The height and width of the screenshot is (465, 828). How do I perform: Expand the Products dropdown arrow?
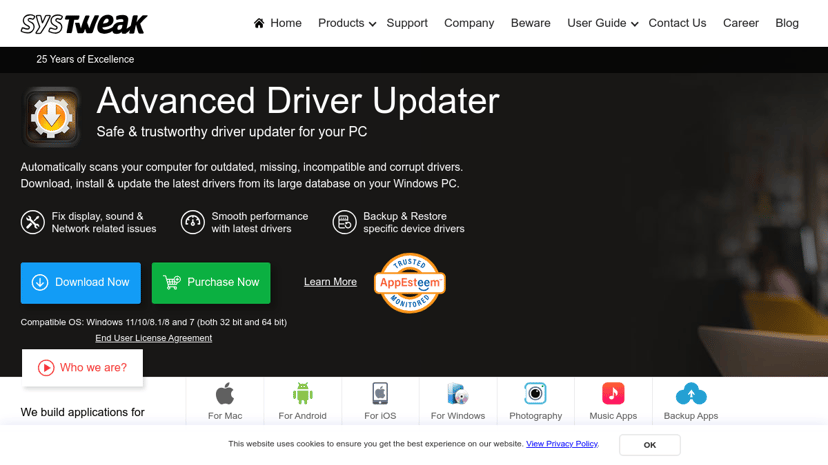pos(373,24)
